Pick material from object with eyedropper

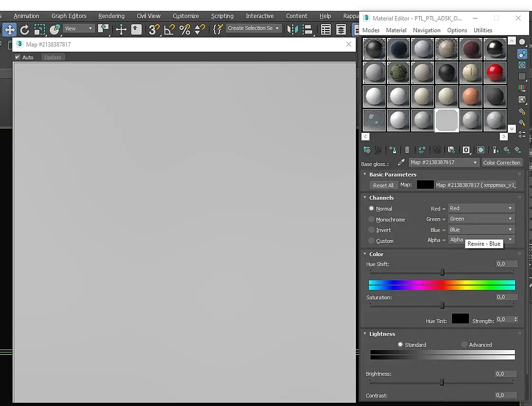click(401, 162)
